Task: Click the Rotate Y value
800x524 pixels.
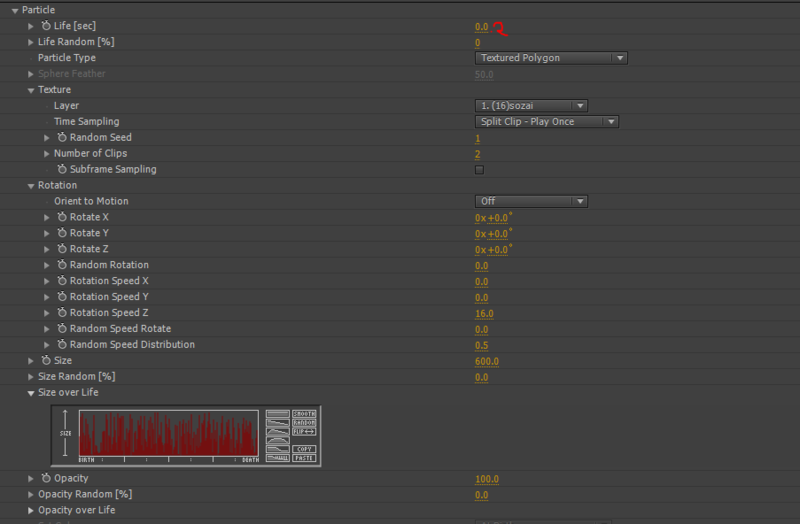Action: (492, 234)
